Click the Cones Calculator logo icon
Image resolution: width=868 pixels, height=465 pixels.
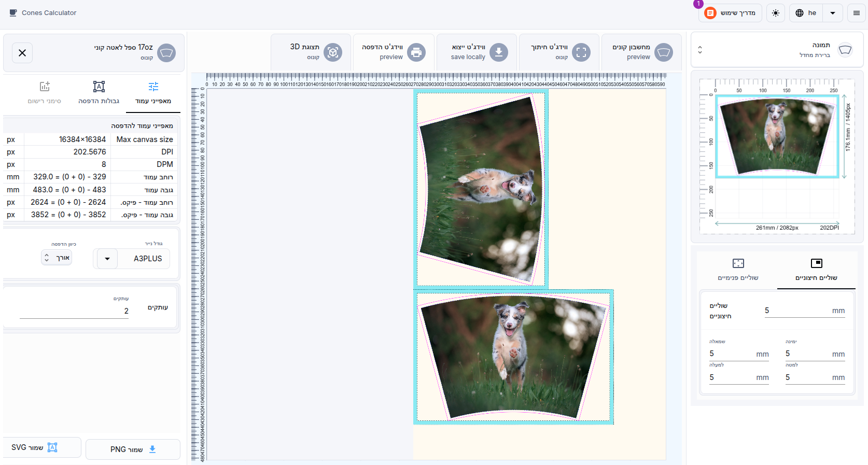point(13,12)
